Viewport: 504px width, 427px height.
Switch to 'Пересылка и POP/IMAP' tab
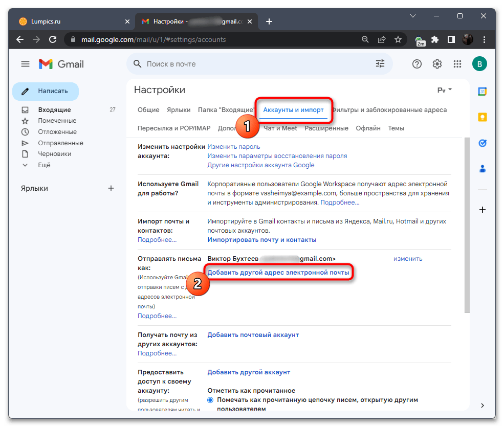point(173,128)
